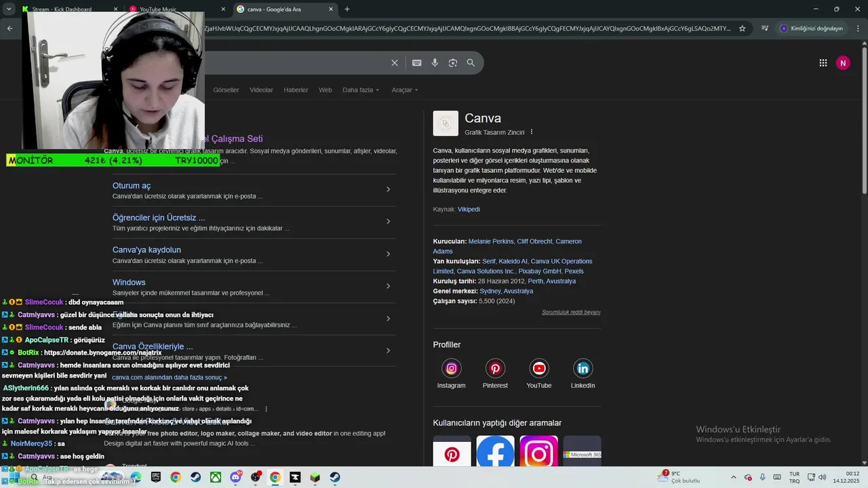The width and height of the screenshot is (868, 488).
Task: Bookmark this page with the star icon
Action: click(743, 28)
